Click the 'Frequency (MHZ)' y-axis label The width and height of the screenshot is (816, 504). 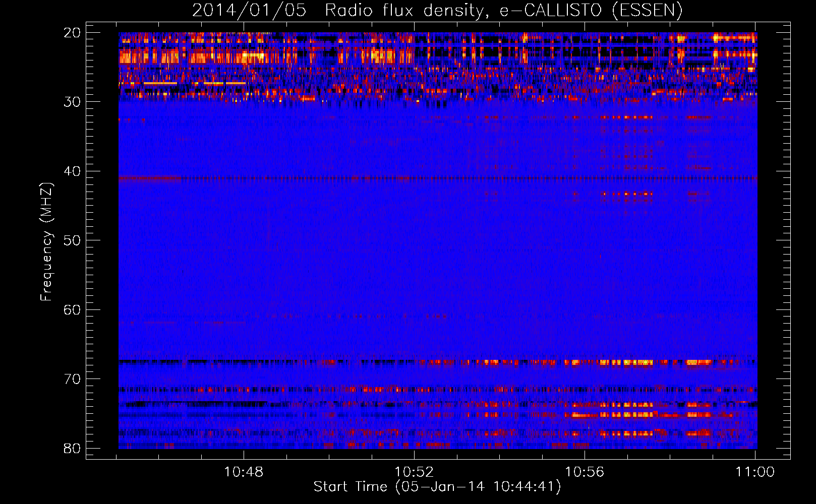[46, 241]
